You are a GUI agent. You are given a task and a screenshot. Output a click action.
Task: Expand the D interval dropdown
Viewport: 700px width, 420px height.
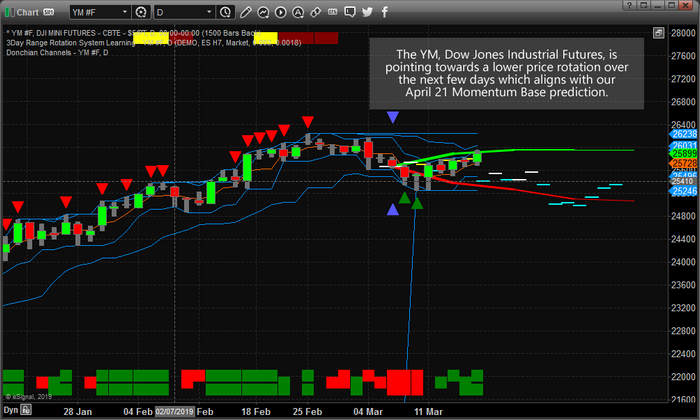(209, 12)
